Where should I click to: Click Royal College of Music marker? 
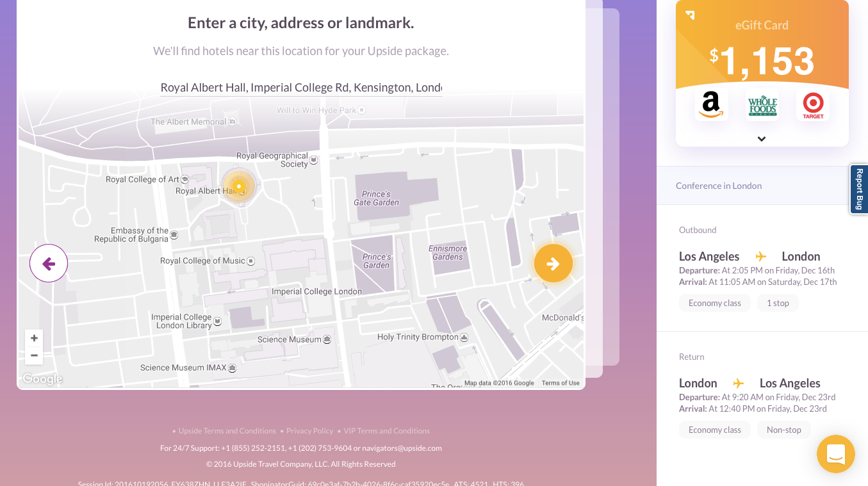[x=251, y=261]
